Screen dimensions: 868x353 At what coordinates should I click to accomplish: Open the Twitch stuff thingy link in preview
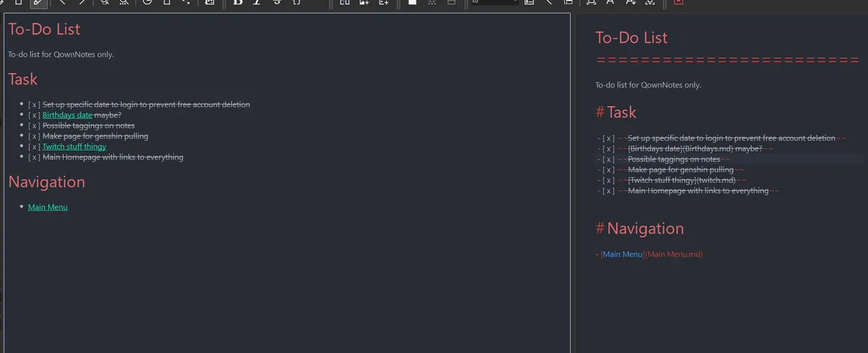75,146
